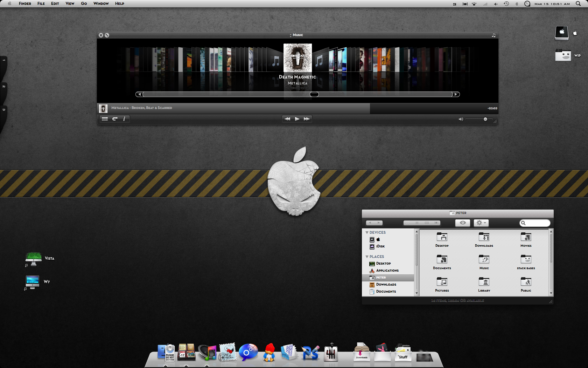This screenshot has width=588, height=368.
Task: Select the Public folder icon
Action: [526, 282]
